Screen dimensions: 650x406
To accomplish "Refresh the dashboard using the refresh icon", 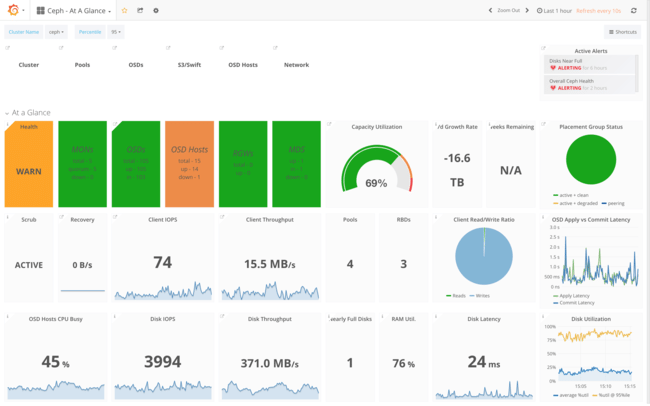I will 633,10.
